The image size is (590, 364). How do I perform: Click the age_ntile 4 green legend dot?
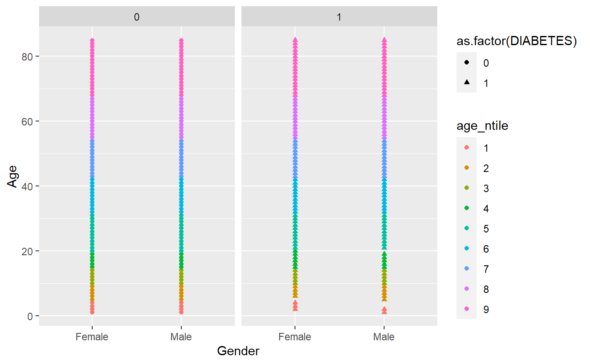click(x=467, y=208)
